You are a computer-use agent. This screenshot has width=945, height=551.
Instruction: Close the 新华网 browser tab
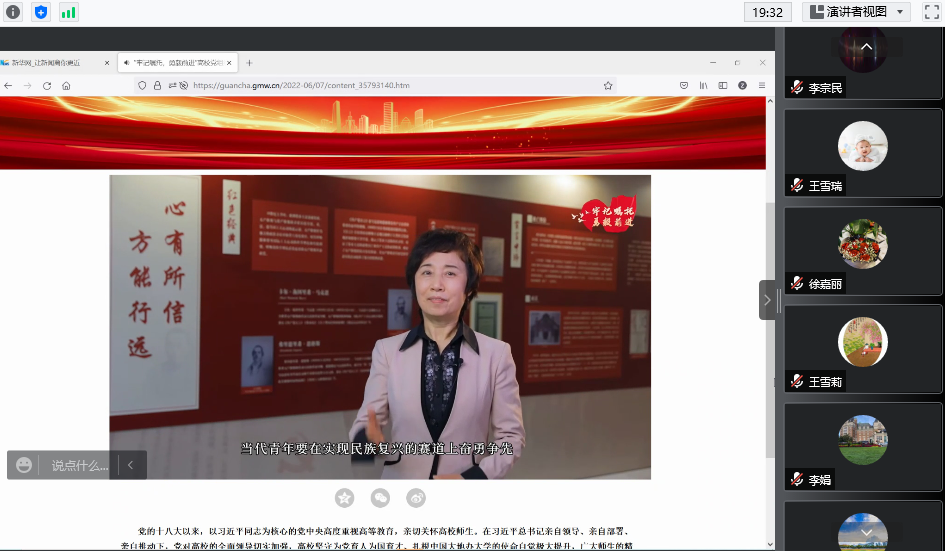[107, 63]
